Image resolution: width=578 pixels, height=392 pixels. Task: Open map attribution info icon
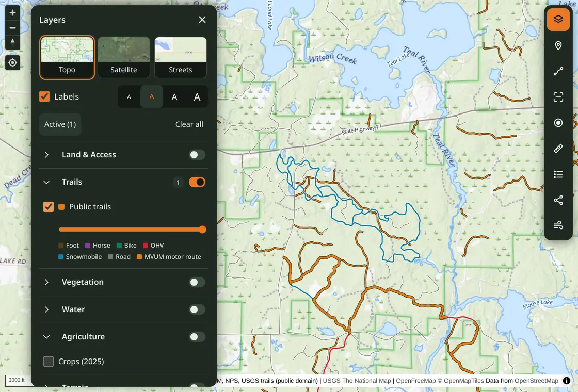pos(567,381)
